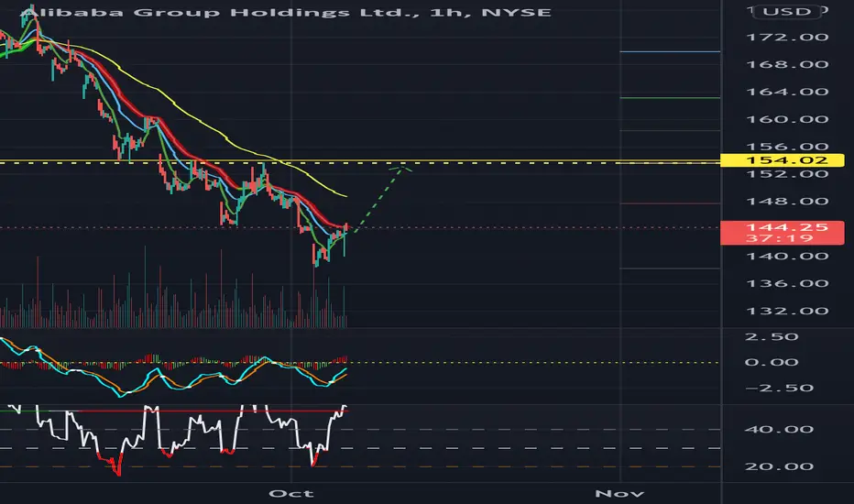Click the Nov label on time axis
854x504 pixels.
pos(619,494)
